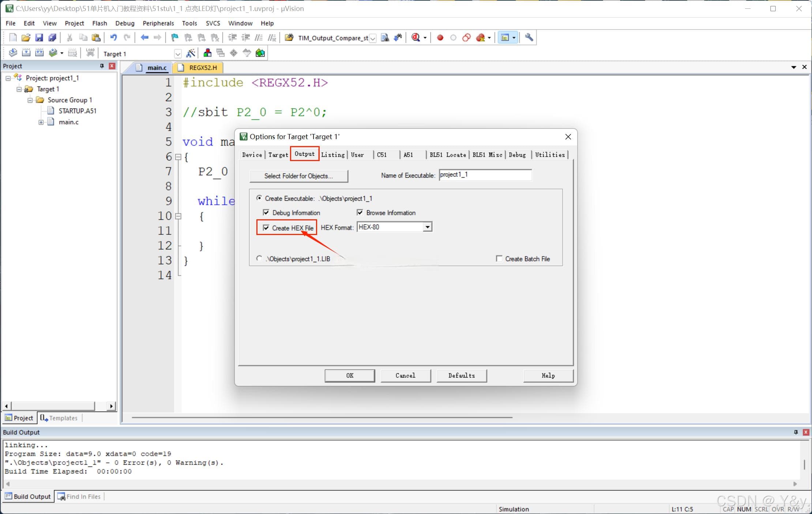The width and height of the screenshot is (812, 514).
Task: Click the Project panel horizontal scrollbar
Action: [x=53, y=406]
